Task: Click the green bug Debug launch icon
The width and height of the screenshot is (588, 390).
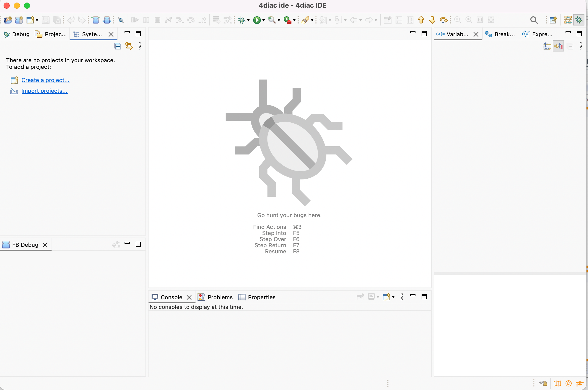Action: coord(241,20)
